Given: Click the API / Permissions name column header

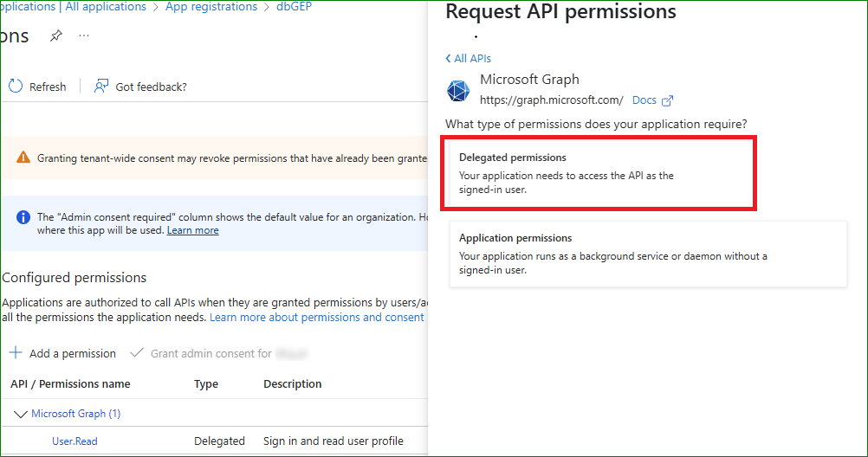Looking at the screenshot, I should [70, 384].
